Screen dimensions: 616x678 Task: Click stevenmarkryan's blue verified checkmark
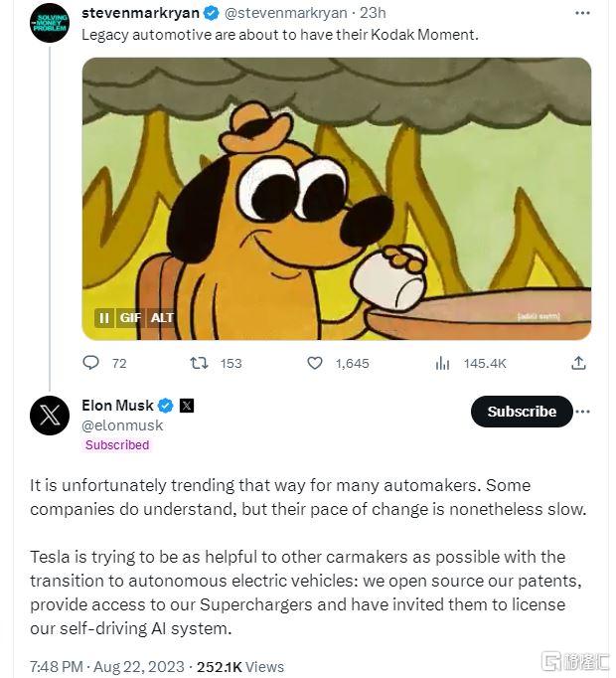pyautogui.click(x=212, y=13)
